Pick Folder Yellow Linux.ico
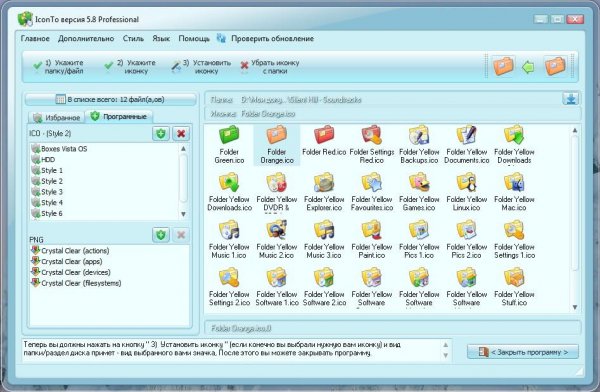 click(466, 193)
